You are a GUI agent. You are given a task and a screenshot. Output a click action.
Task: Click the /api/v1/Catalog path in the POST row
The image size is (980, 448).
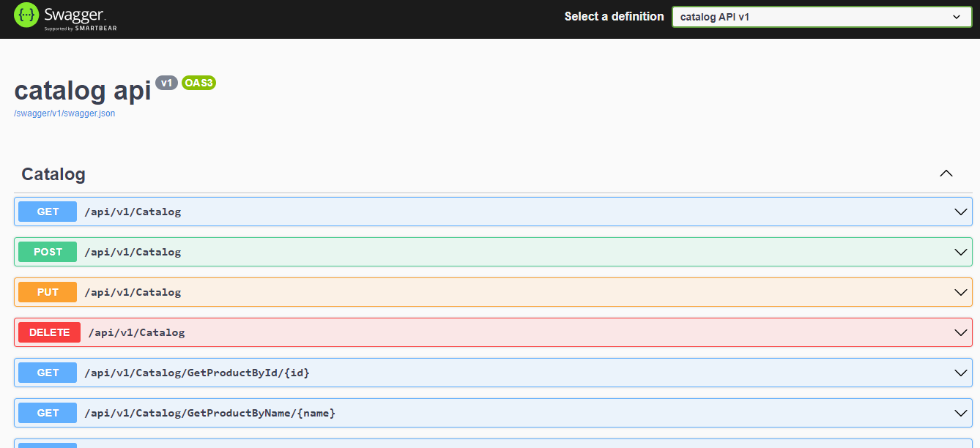[x=133, y=253]
